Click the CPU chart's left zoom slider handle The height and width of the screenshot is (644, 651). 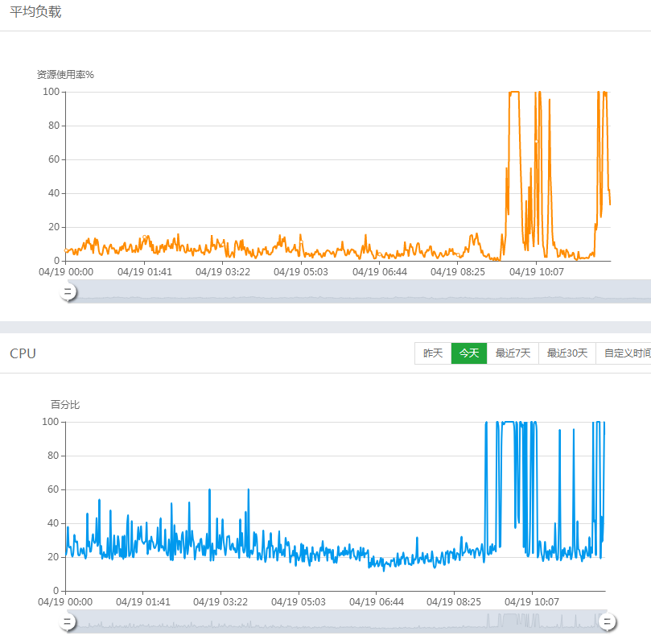(x=68, y=622)
